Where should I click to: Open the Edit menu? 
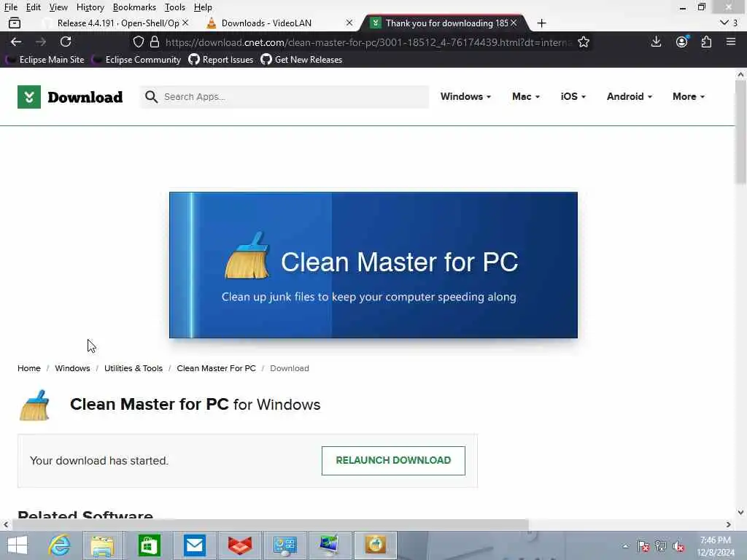click(34, 7)
